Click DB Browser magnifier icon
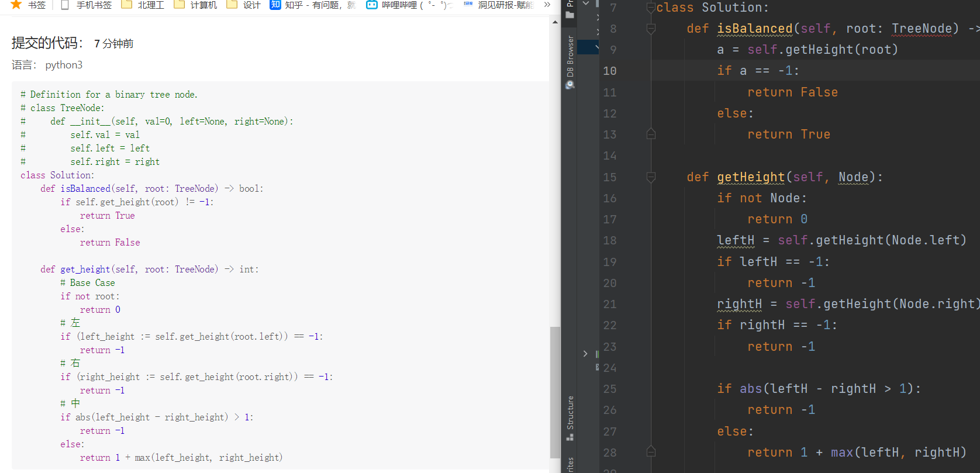 click(570, 85)
